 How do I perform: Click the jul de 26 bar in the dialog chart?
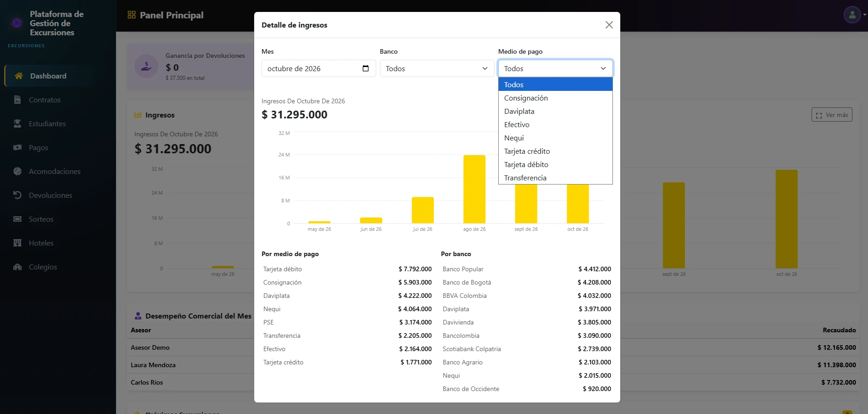(x=423, y=210)
